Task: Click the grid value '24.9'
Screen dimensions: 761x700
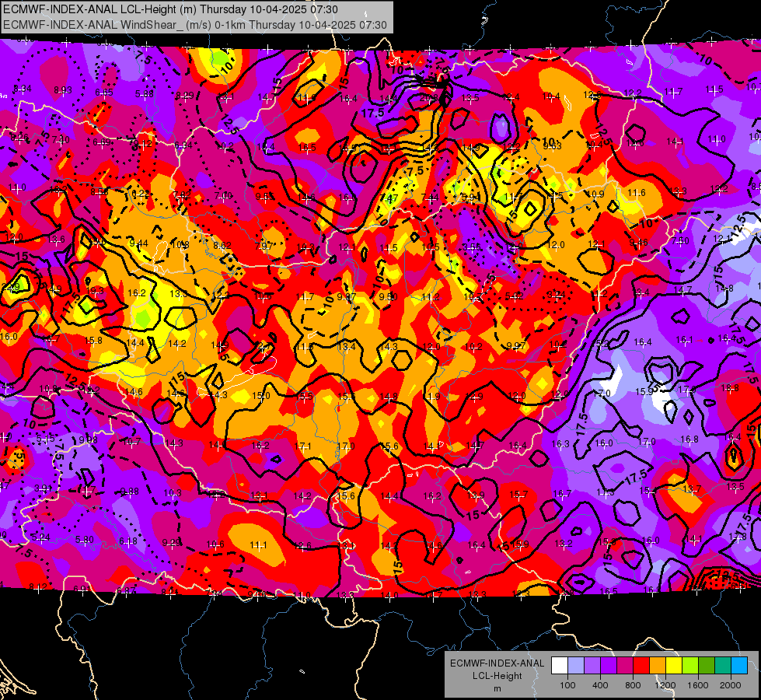Action: pos(11,287)
